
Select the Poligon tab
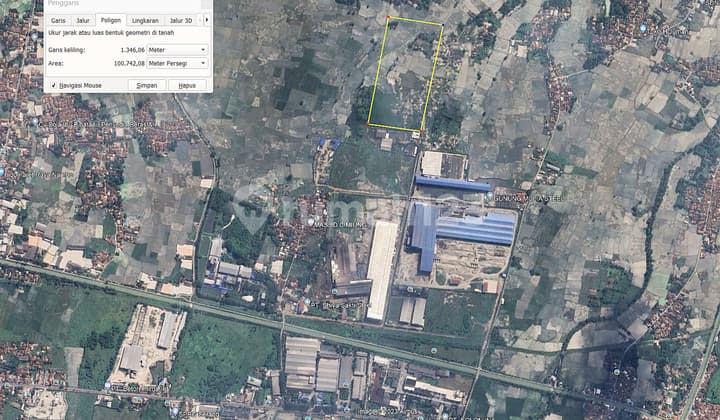[111, 20]
